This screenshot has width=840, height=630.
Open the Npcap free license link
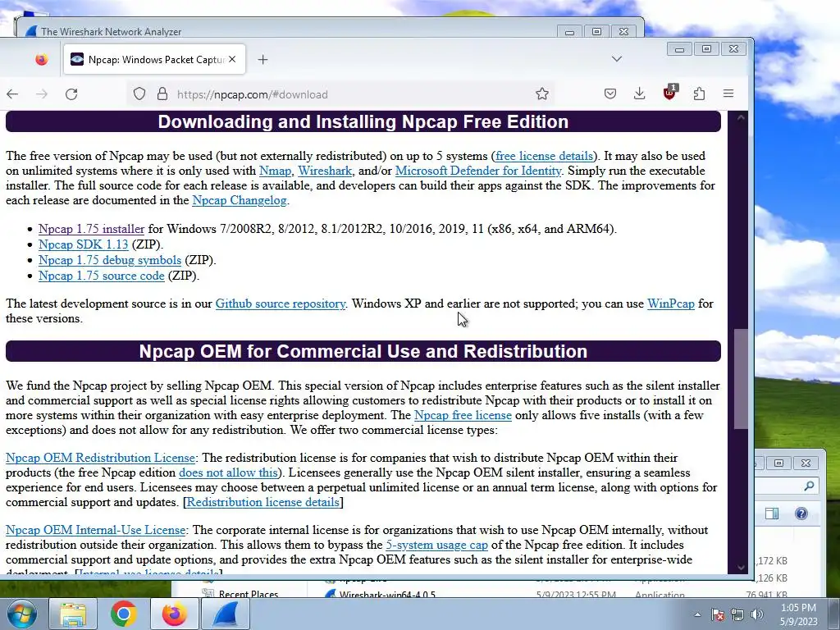click(463, 415)
